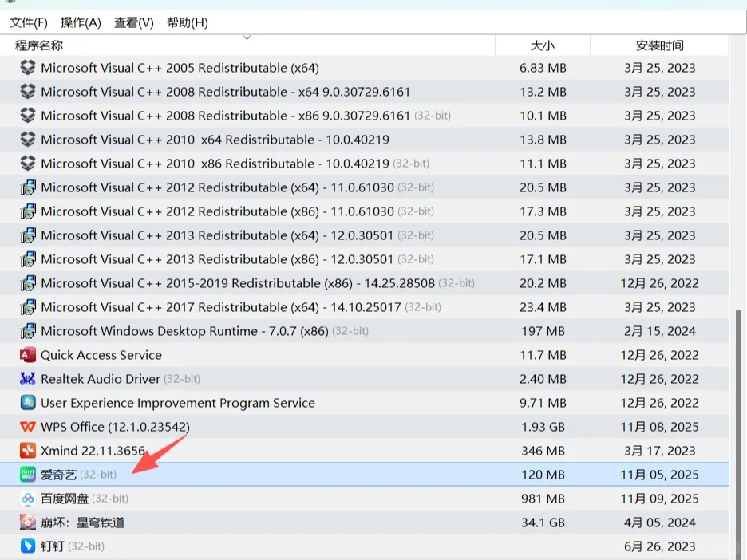The height and width of the screenshot is (560, 747).
Task: Select the 钉钉 program name
Action: pos(53,546)
